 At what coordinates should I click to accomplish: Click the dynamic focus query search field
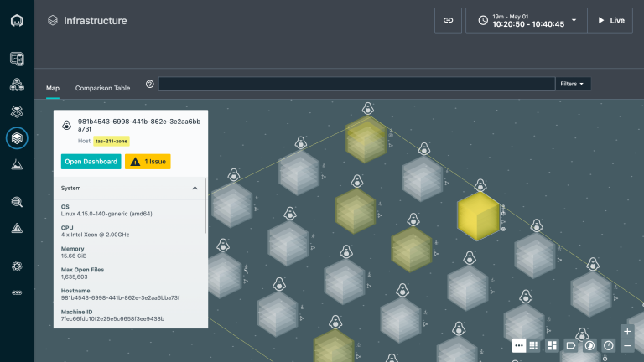356,84
